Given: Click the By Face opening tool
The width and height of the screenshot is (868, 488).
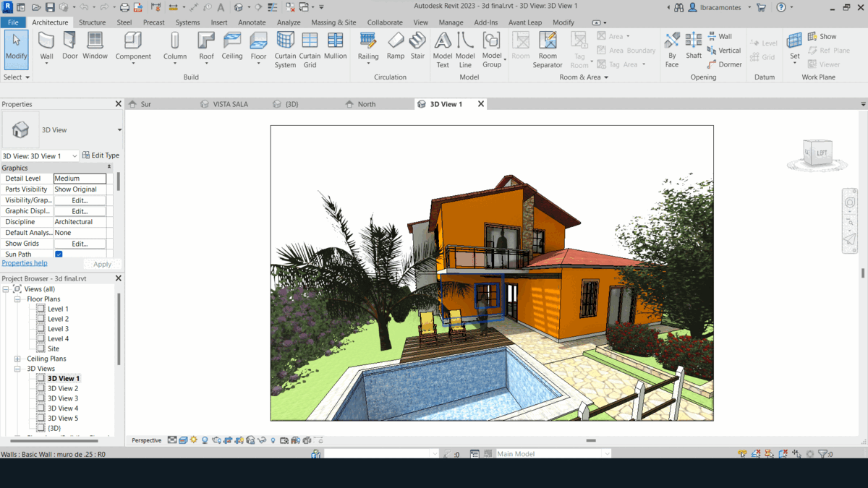Looking at the screenshot, I should coord(672,50).
